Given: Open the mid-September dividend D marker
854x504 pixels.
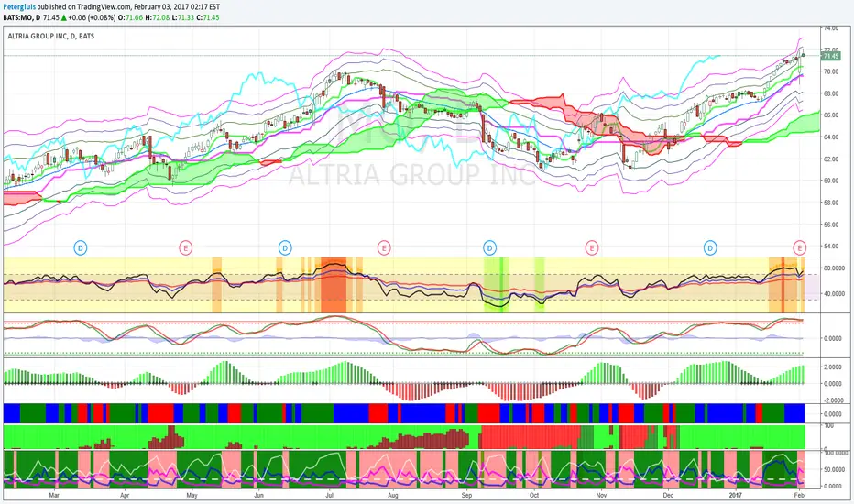Looking at the screenshot, I should (x=489, y=248).
